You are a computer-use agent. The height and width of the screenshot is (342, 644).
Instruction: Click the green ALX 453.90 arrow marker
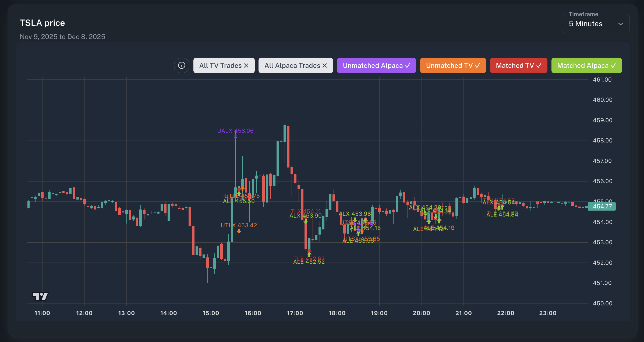306,221
